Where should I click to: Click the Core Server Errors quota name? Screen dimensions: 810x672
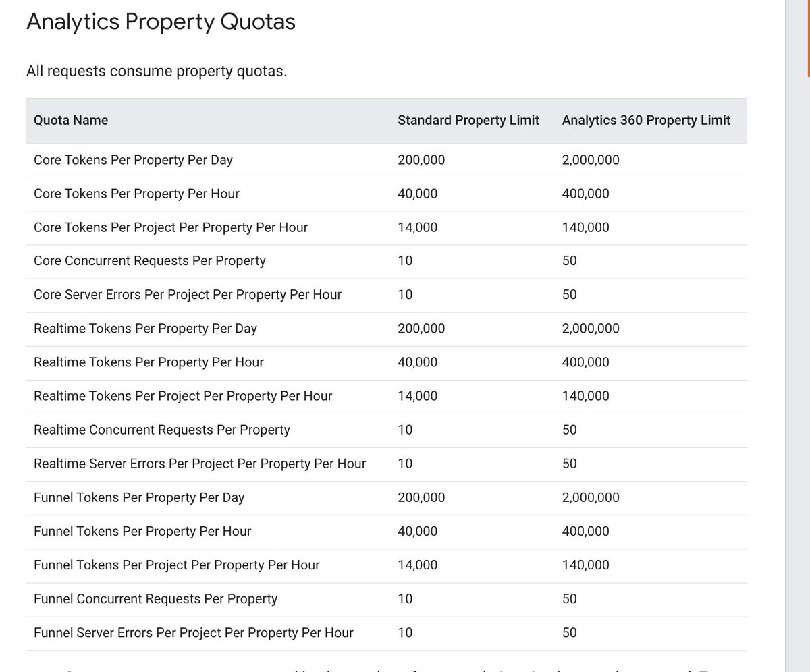[x=187, y=294]
